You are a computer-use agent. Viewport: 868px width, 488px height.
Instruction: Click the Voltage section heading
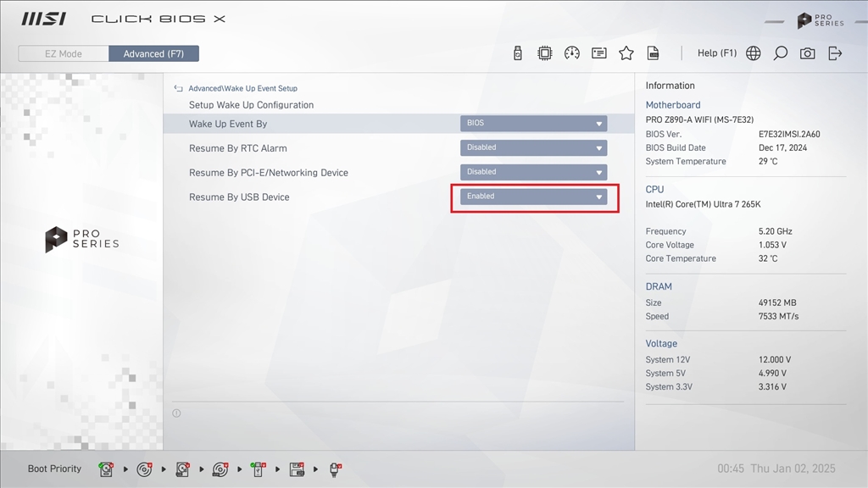point(661,344)
